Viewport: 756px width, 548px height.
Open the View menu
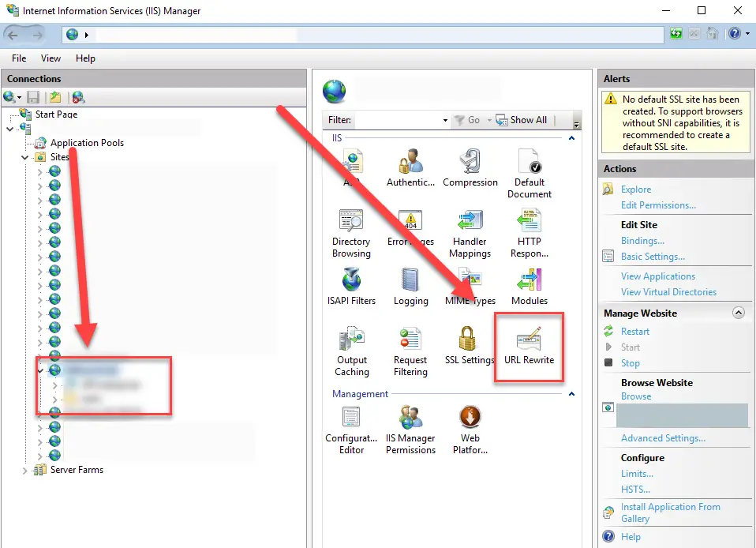(x=51, y=58)
